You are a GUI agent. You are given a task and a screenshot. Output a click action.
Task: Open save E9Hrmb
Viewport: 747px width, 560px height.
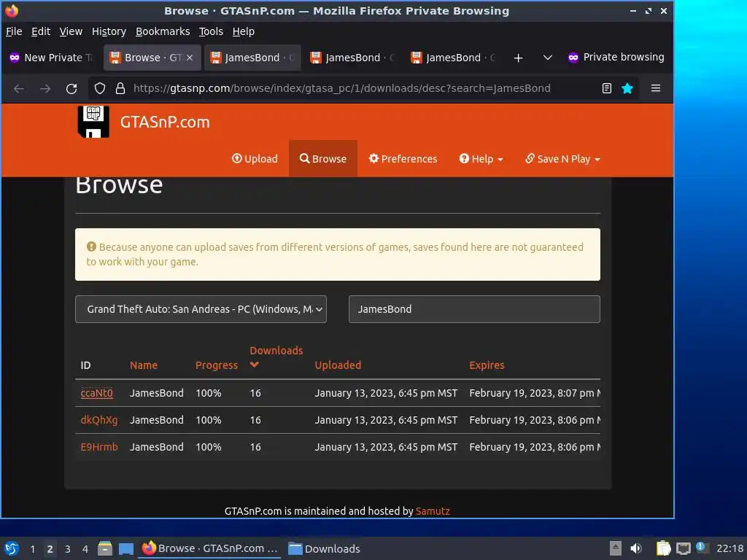tap(99, 447)
